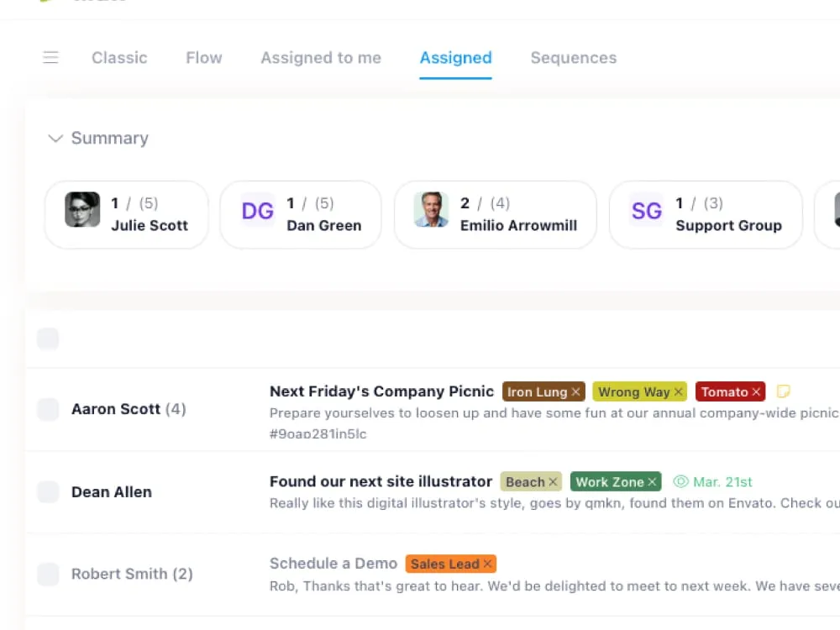Click the Wrong Way tag label
The image size is (840, 630).
(633, 391)
